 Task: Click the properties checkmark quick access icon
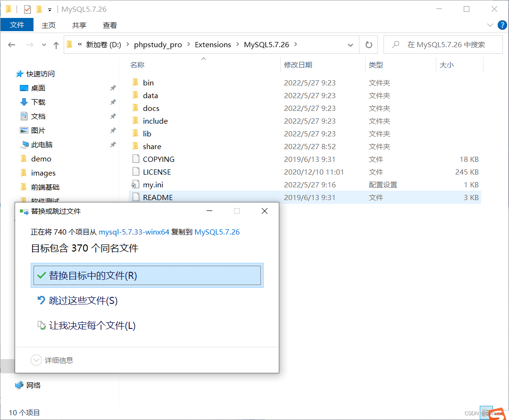pos(27,9)
